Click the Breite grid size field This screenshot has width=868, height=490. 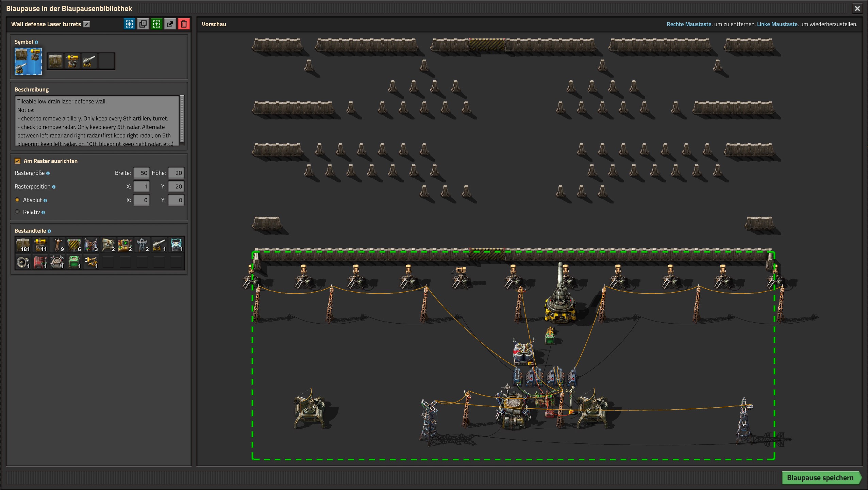[x=141, y=173]
